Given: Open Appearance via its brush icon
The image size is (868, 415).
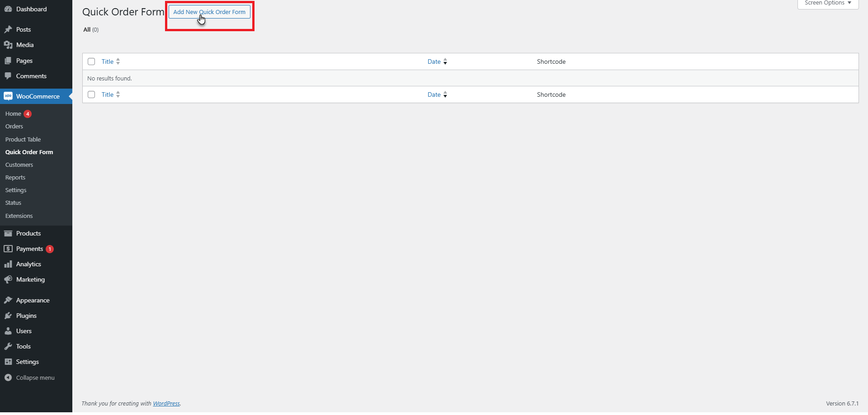Looking at the screenshot, I should 8,300.
